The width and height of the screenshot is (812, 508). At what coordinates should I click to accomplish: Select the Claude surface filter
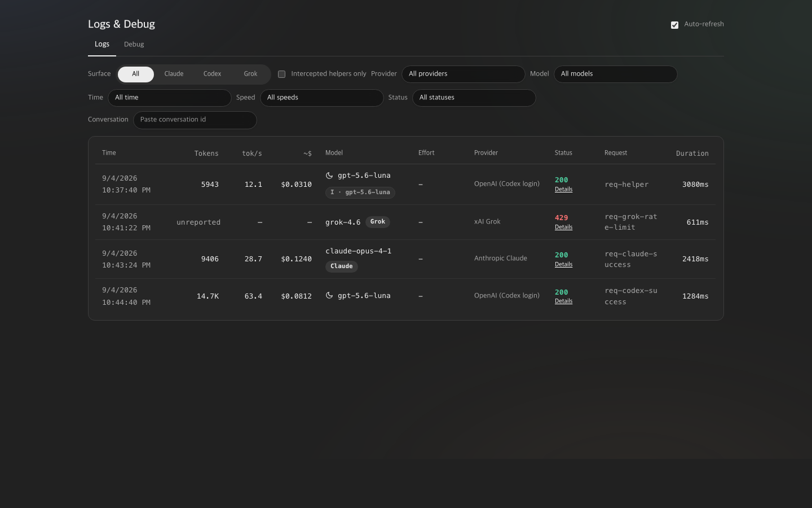point(174,74)
